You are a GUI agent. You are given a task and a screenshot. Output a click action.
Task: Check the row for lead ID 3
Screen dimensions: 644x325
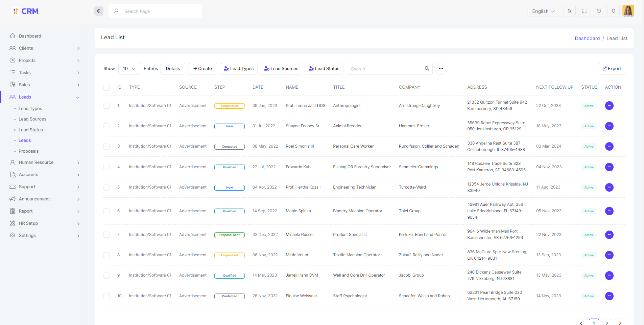[106, 146]
